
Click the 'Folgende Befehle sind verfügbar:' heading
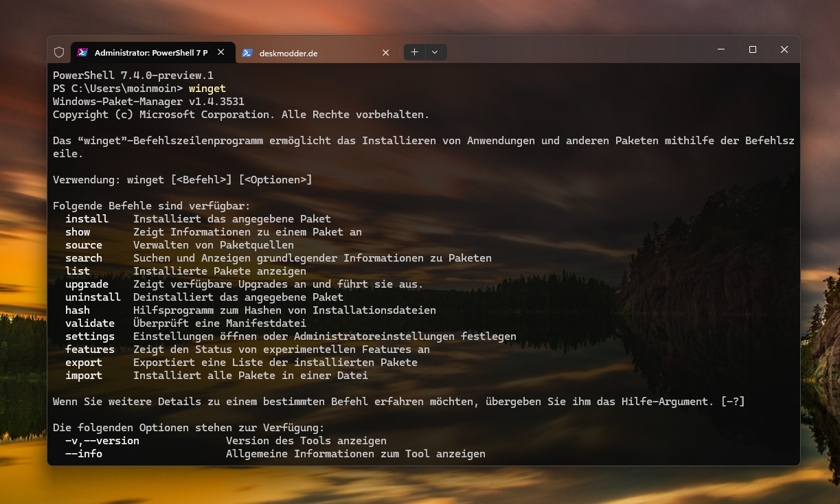[x=152, y=206]
